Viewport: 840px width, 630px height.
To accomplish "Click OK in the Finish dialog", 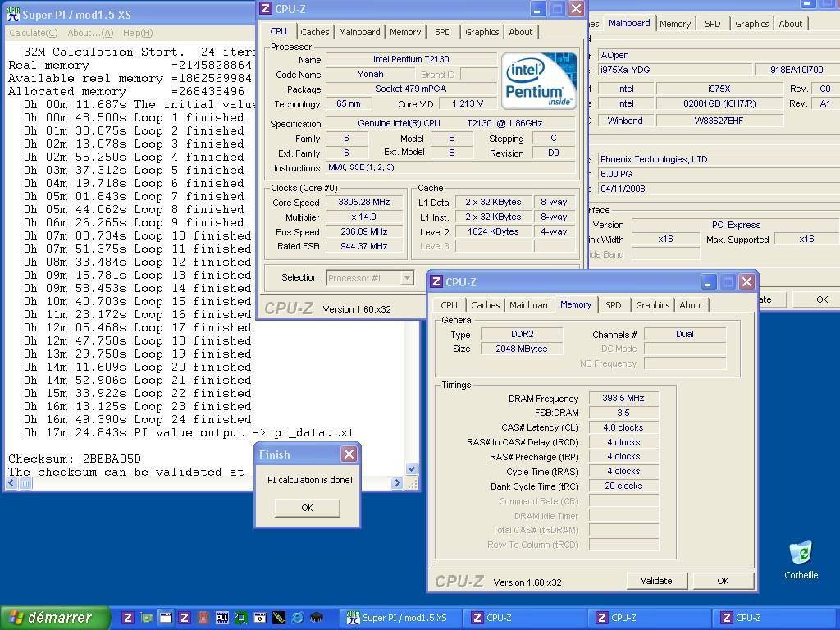I will point(307,507).
